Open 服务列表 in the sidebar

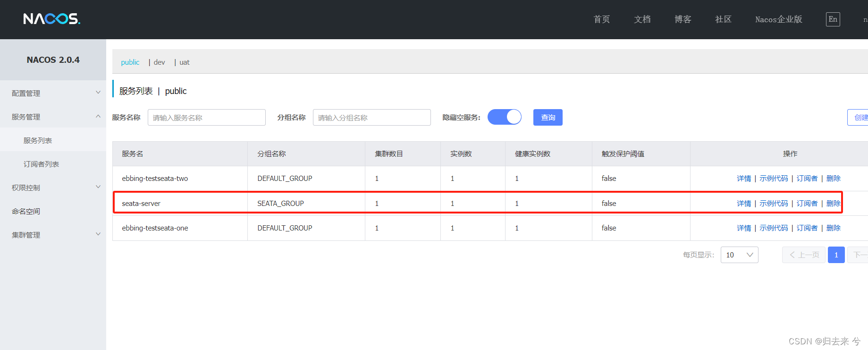click(38, 140)
